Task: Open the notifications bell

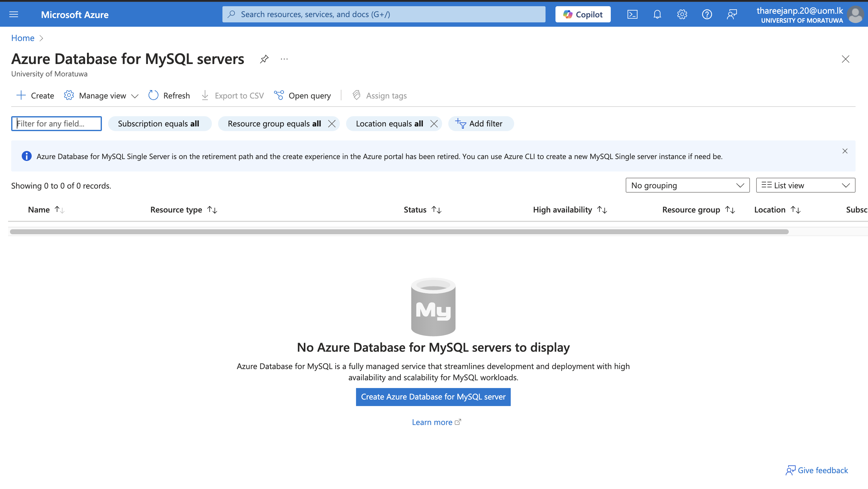Action: click(657, 14)
